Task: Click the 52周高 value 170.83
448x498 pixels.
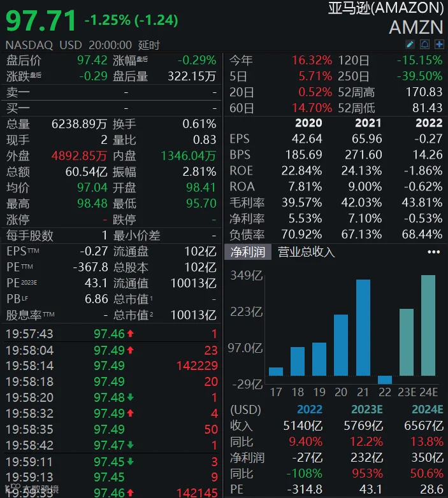Action: 424,92
